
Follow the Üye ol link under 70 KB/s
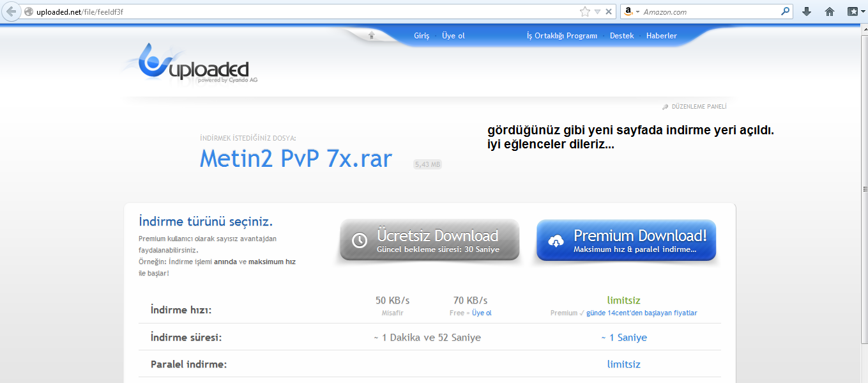coord(482,313)
